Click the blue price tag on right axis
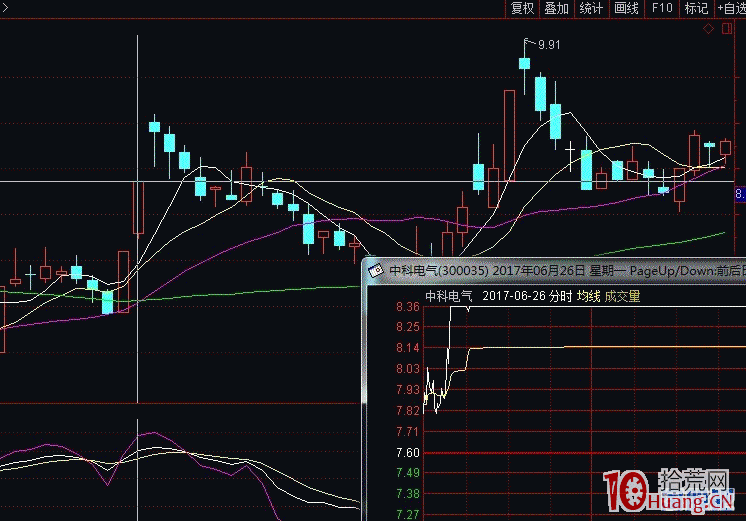The height and width of the screenshot is (521, 746). 740,194
